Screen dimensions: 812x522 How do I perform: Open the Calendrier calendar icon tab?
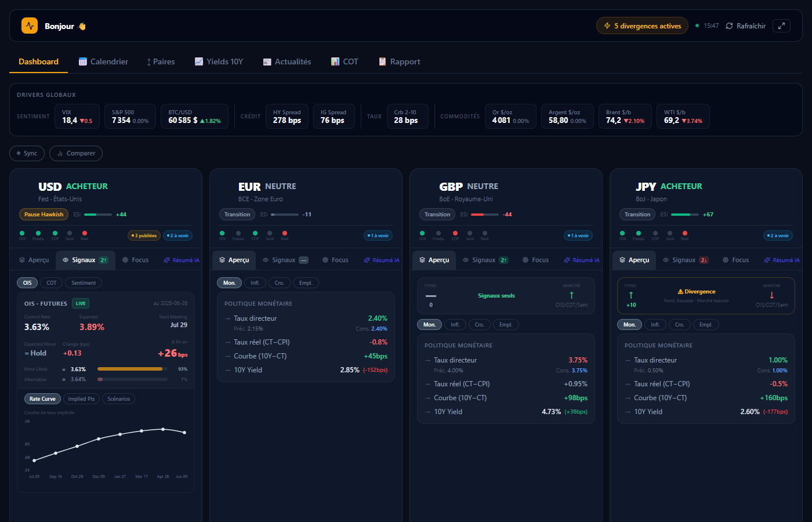(x=83, y=61)
